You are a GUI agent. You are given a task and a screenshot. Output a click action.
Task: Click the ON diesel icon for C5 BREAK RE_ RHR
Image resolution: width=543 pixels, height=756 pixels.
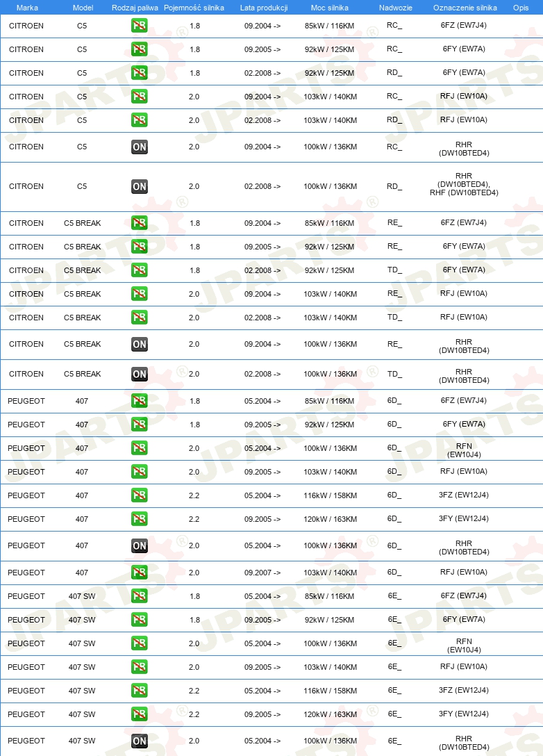(x=140, y=344)
